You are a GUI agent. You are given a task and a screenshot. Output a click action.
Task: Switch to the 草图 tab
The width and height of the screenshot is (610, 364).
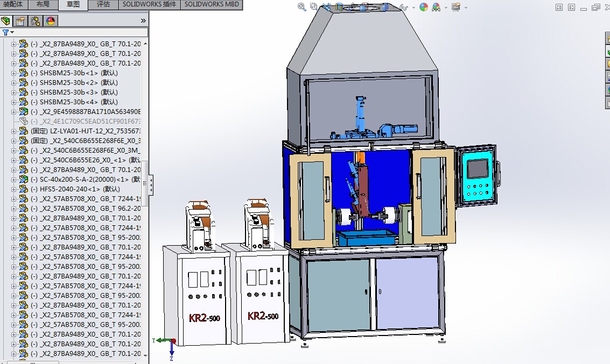click(73, 5)
